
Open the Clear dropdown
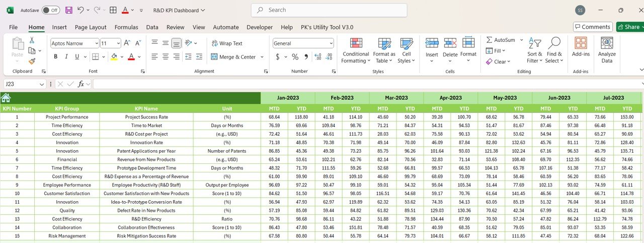pyautogui.click(x=498, y=62)
